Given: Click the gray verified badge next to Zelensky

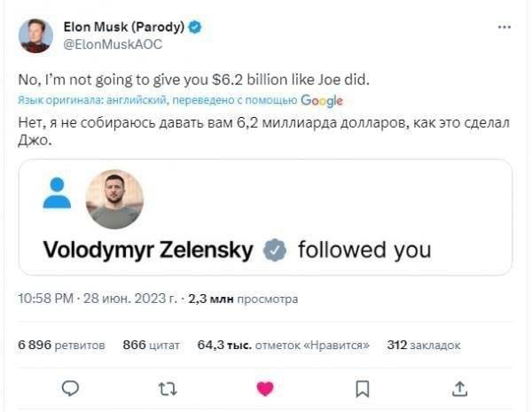Looking at the screenshot, I should [276, 249].
